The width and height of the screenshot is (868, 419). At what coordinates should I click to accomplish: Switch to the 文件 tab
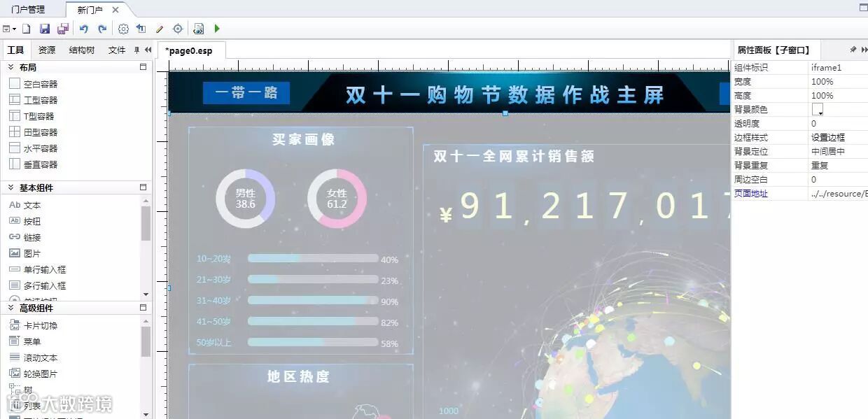117,50
